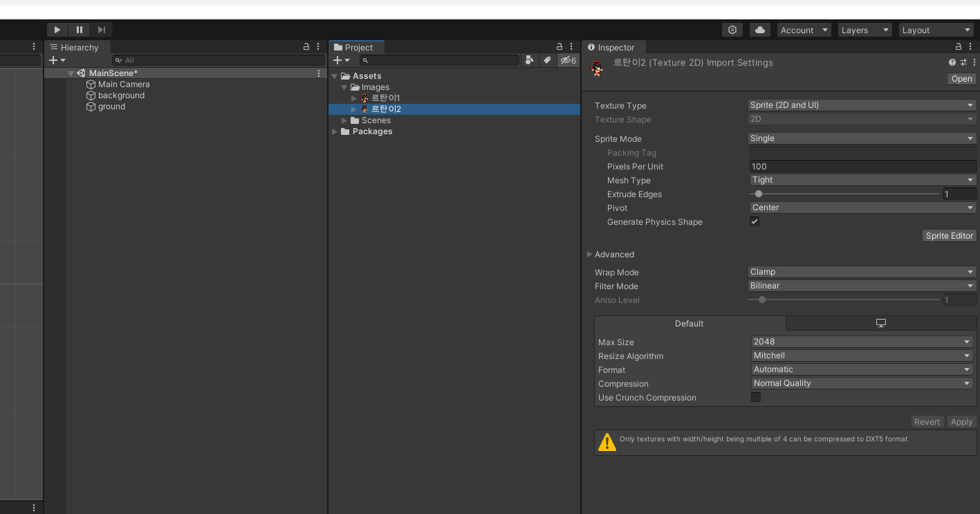Select the ground object in Hierarchy
This screenshot has height=514, width=980.
click(x=111, y=107)
